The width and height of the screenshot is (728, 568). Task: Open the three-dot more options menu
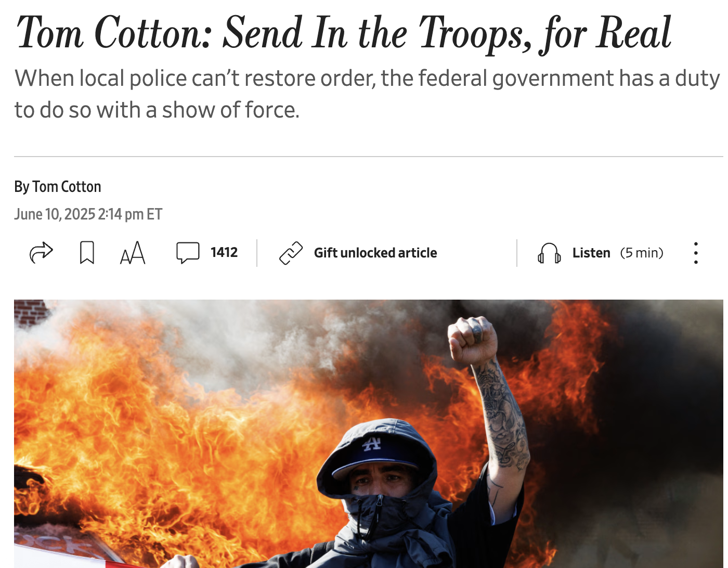pyautogui.click(x=696, y=253)
